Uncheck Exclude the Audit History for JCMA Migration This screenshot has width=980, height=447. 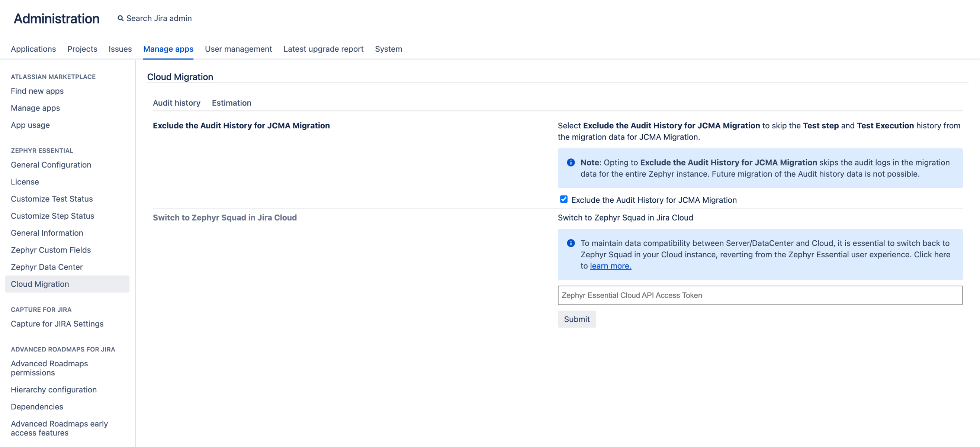click(563, 199)
